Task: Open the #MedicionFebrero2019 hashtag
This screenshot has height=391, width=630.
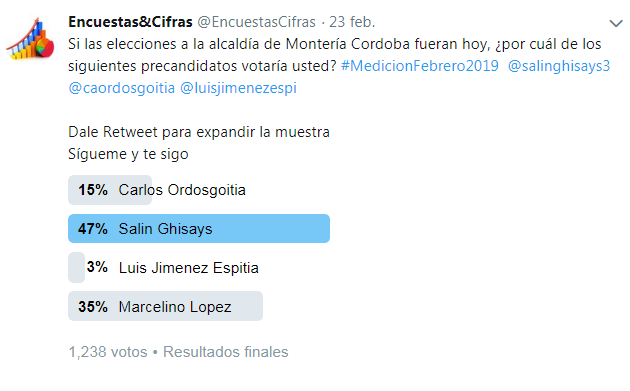Action: coord(420,66)
